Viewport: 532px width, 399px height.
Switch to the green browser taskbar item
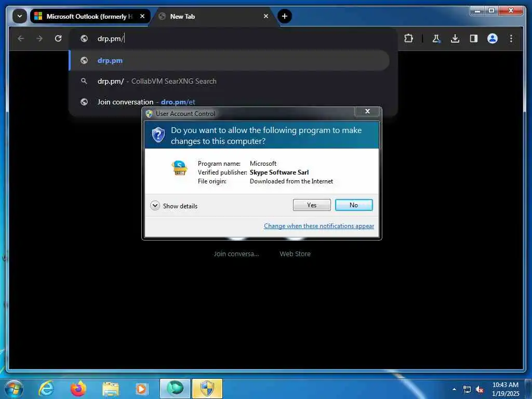click(x=175, y=389)
